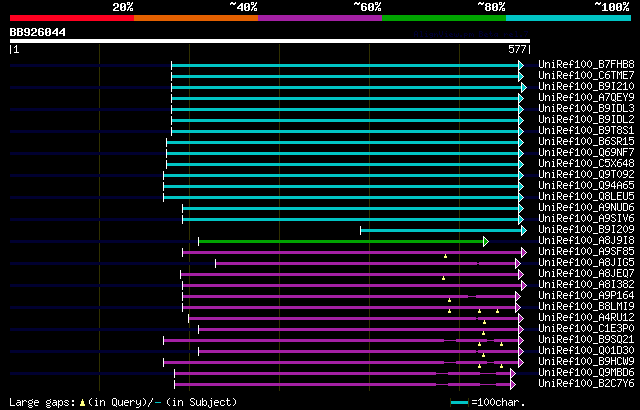
Task: Select the UniRef100_B8LMI9 label
Action: click(x=586, y=307)
